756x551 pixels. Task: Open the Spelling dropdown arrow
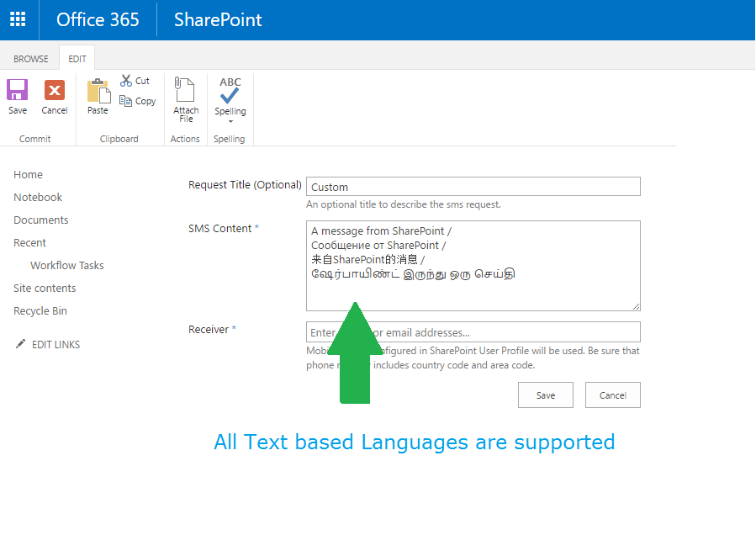[x=230, y=122]
